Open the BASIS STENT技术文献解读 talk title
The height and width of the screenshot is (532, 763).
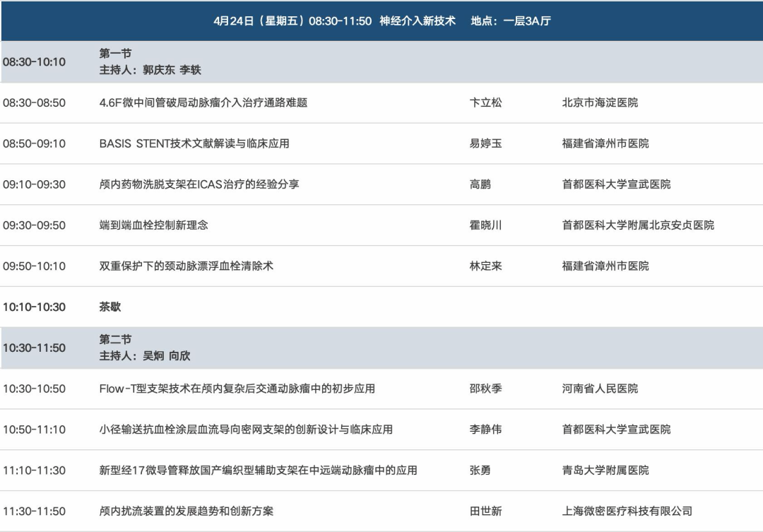point(194,143)
